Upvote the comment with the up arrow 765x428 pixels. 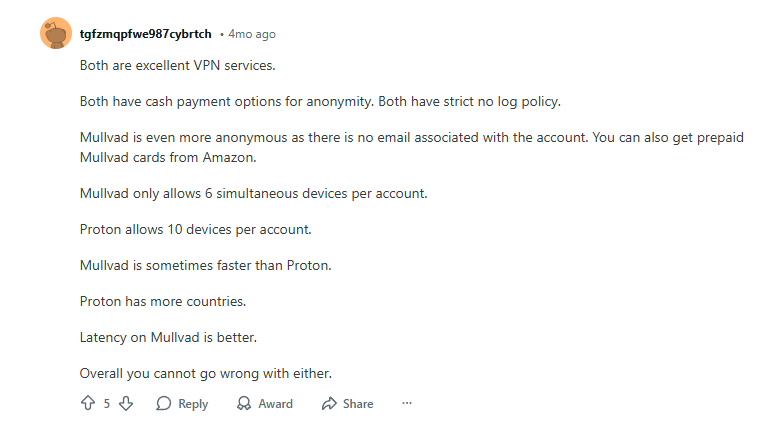[87, 404]
